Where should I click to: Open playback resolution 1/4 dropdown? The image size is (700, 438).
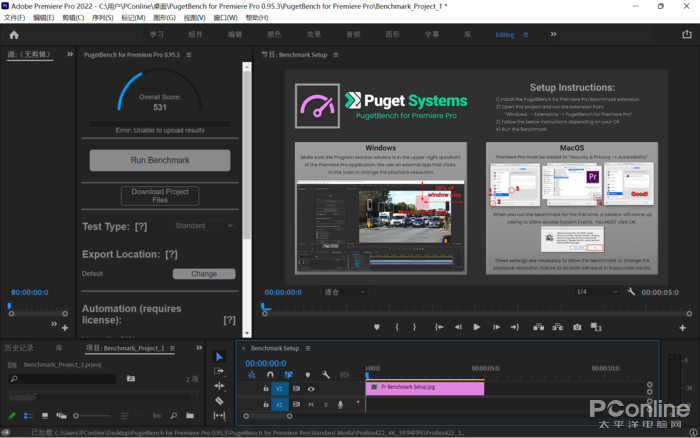(597, 292)
